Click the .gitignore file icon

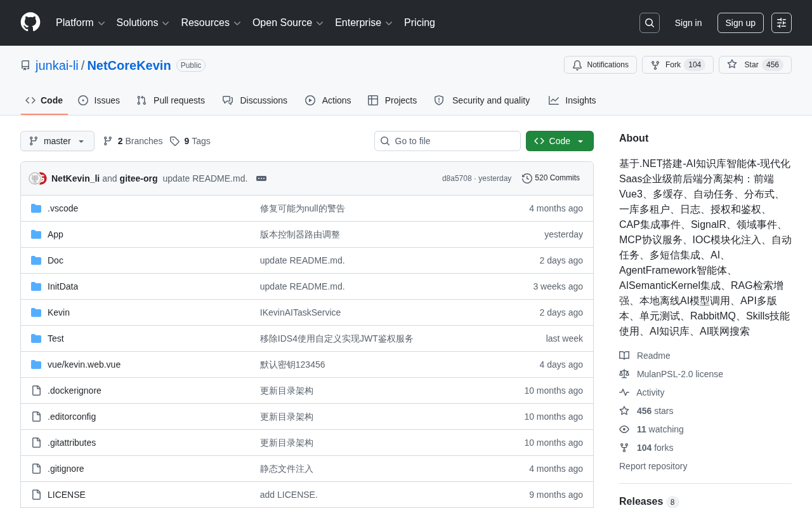(x=36, y=469)
